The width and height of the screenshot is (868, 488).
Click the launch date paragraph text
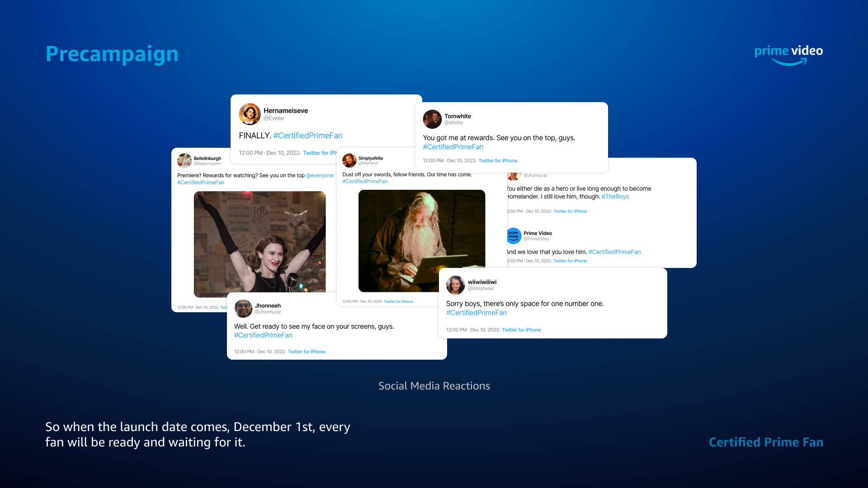click(198, 435)
